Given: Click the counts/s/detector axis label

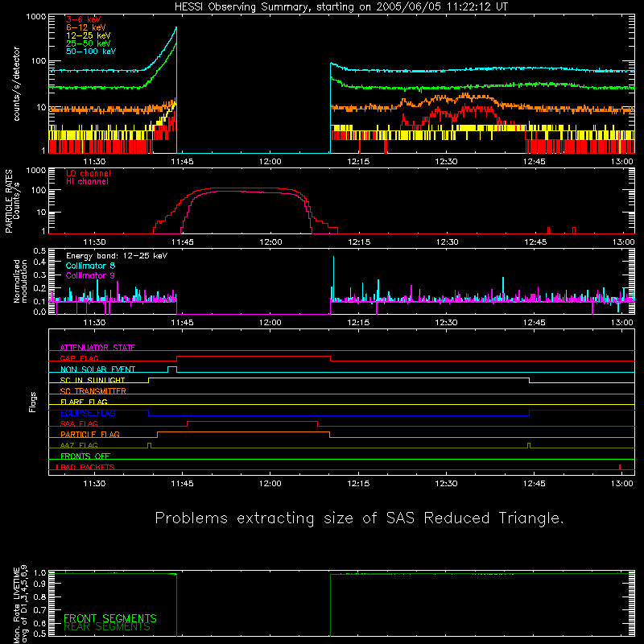Looking at the screenshot, I should pyautogui.click(x=17, y=84).
